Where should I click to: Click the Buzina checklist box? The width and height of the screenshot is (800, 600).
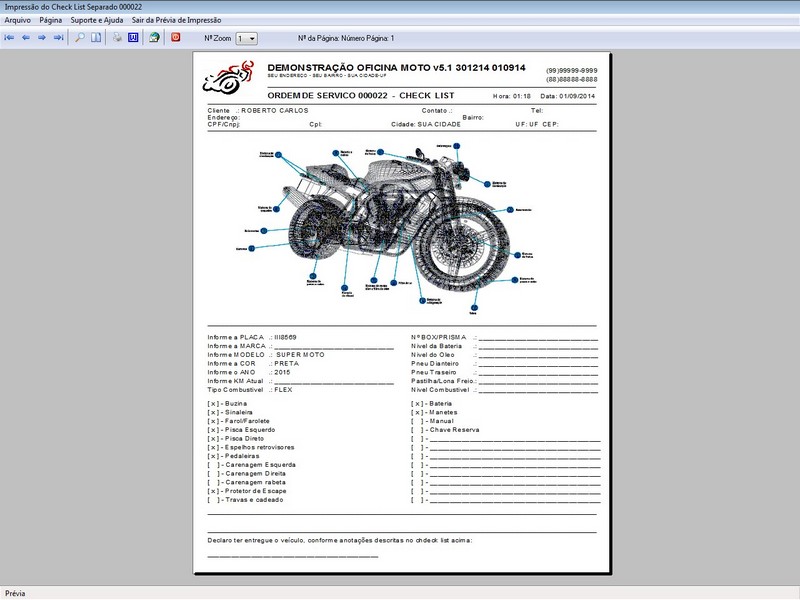click(x=213, y=404)
